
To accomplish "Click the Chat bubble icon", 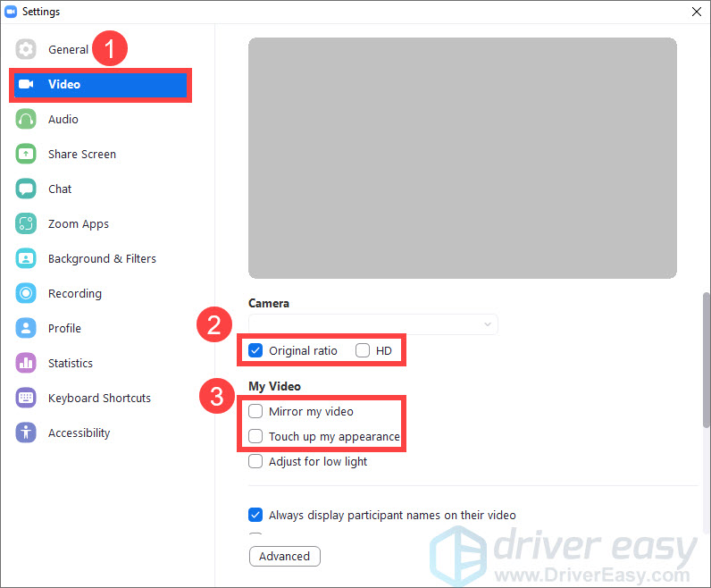I will 26,189.
